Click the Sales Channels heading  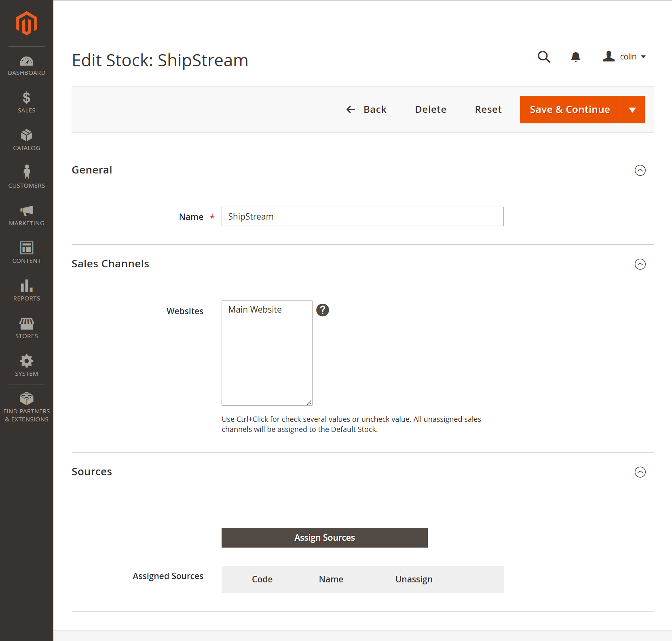point(110,264)
